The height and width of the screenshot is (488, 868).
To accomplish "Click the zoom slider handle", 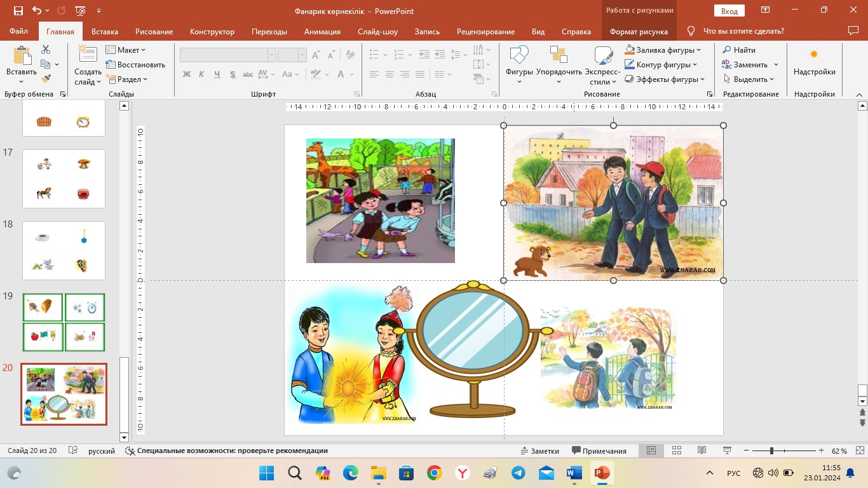I will point(771,451).
